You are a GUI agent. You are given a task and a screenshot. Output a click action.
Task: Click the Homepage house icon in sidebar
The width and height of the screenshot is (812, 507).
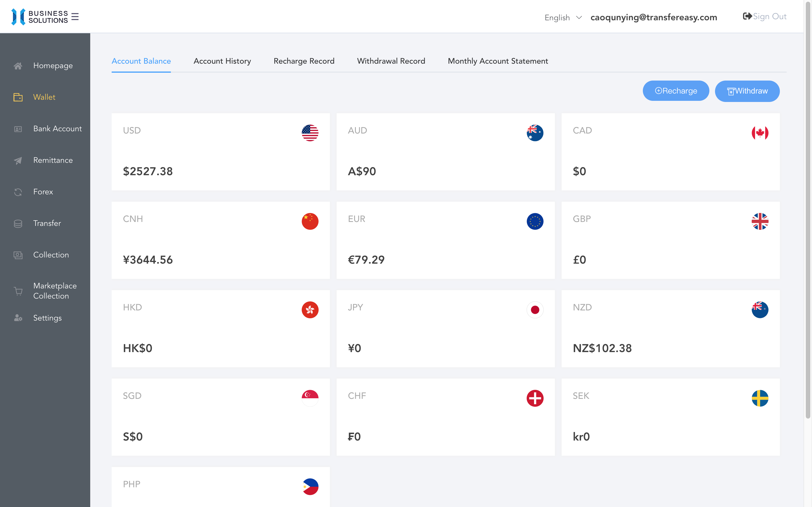click(18, 66)
